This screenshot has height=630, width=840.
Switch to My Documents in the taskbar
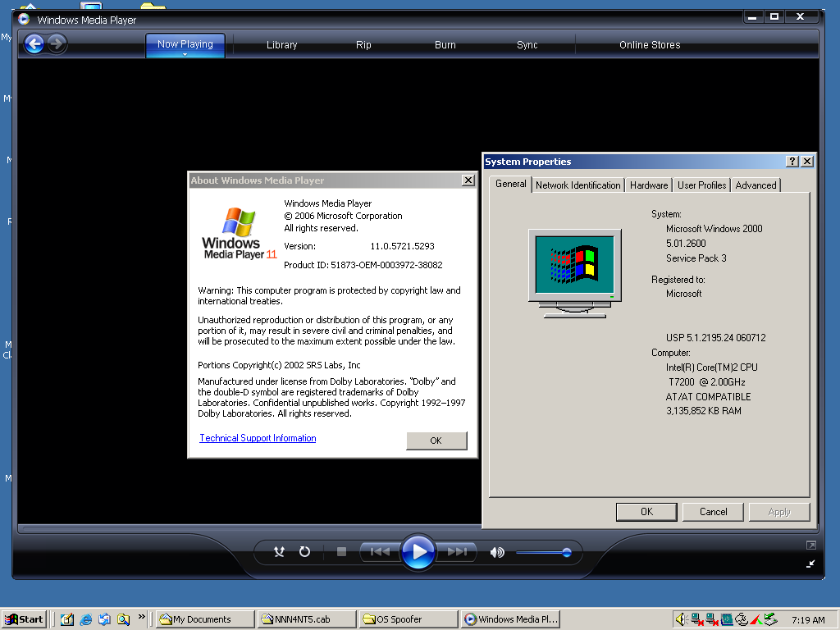206,619
